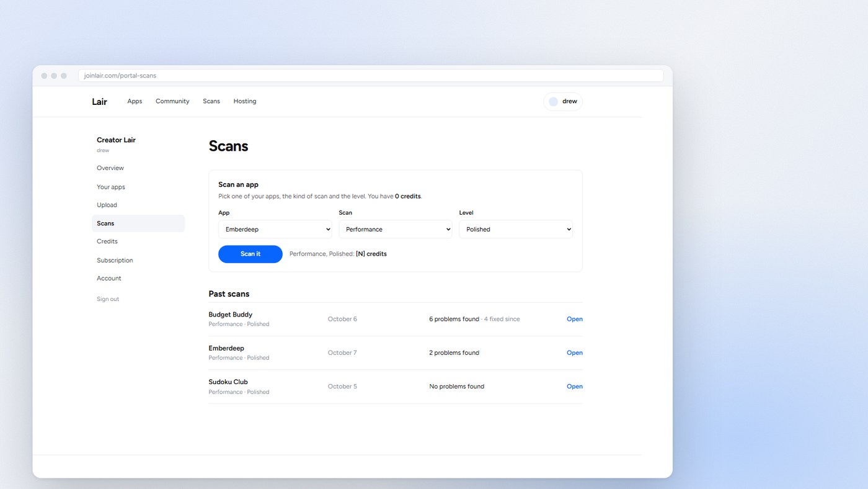The image size is (868, 489).
Task: Expand the Level dropdown showing Polished
Action: coord(516,229)
